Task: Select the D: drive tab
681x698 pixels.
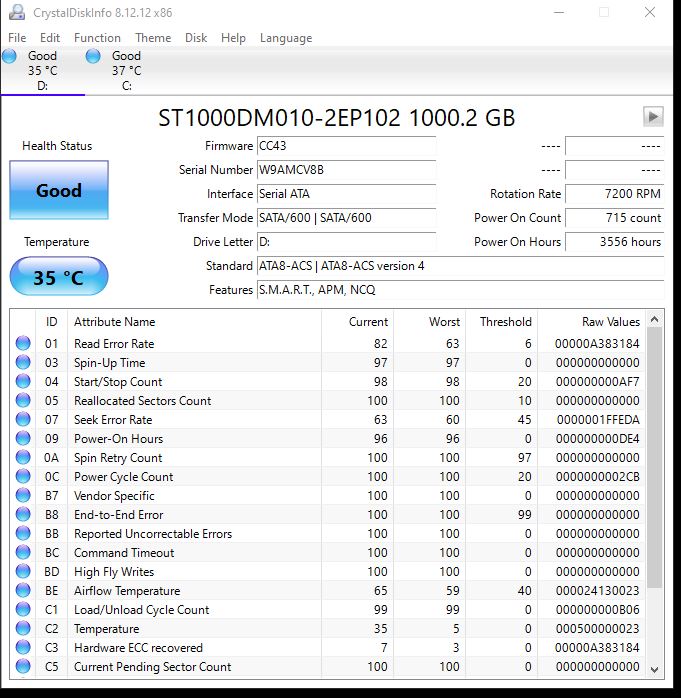Action: [42, 70]
